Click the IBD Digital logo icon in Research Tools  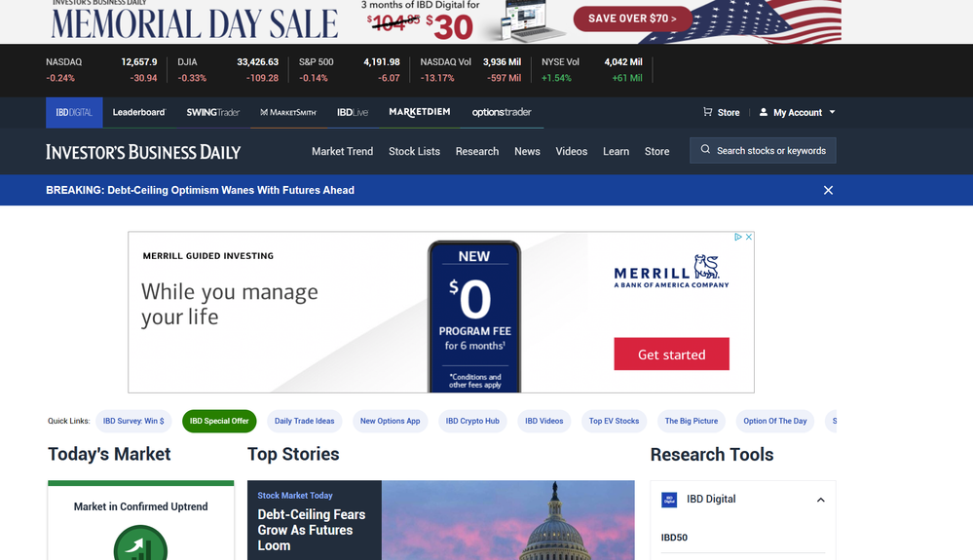click(669, 500)
